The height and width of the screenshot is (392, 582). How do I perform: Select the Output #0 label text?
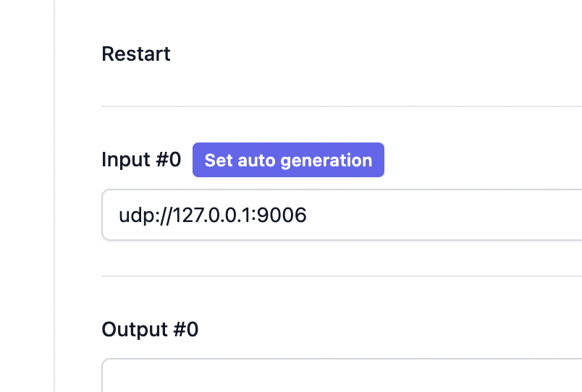click(150, 330)
